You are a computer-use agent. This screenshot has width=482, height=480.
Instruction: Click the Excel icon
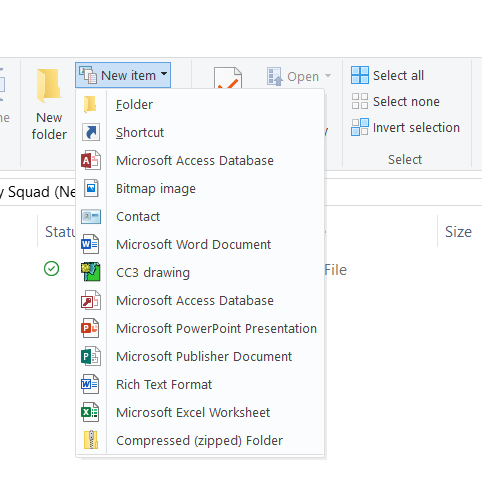tap(90, 412)
